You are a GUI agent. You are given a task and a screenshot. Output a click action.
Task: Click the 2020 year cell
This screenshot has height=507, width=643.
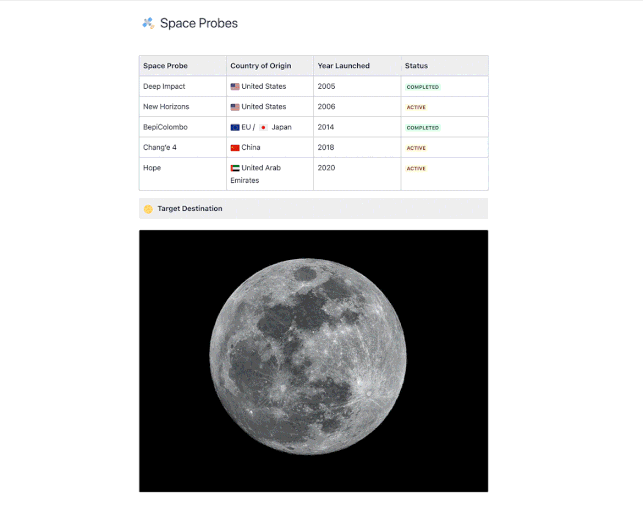pos(357,174)
